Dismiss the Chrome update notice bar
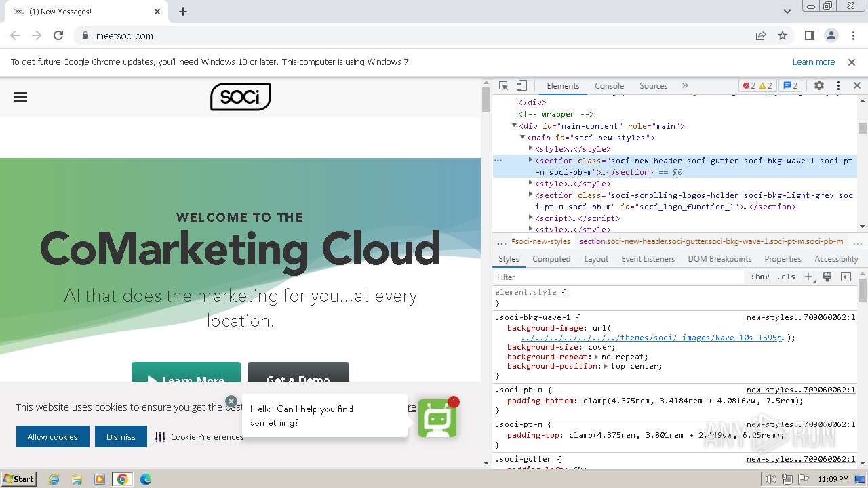 (852, 62)
